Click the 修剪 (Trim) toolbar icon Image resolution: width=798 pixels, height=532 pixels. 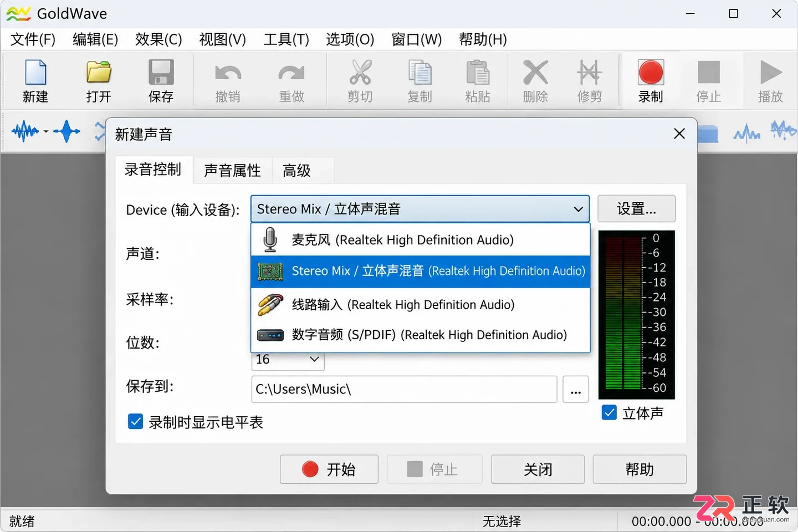(x=590, y=73)
